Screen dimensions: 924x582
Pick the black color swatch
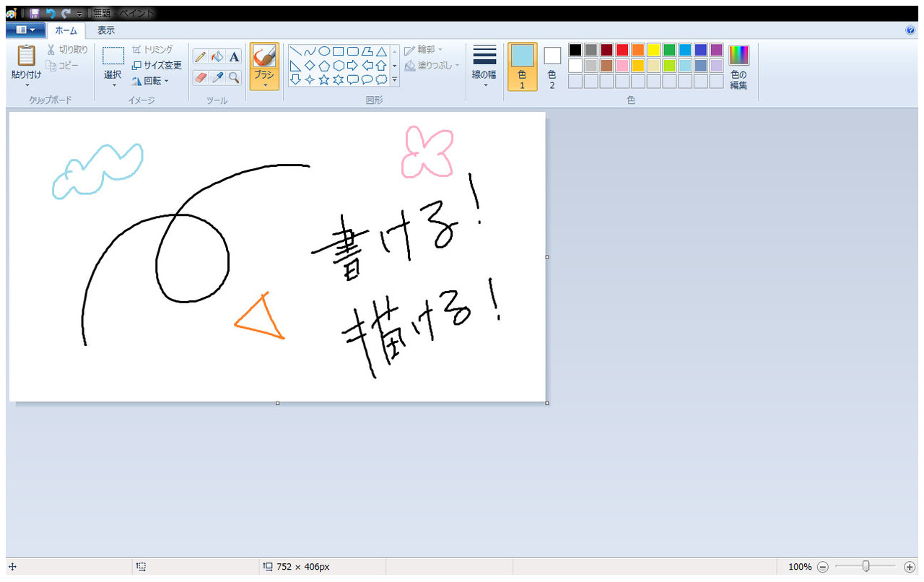[x=575, y=50]
